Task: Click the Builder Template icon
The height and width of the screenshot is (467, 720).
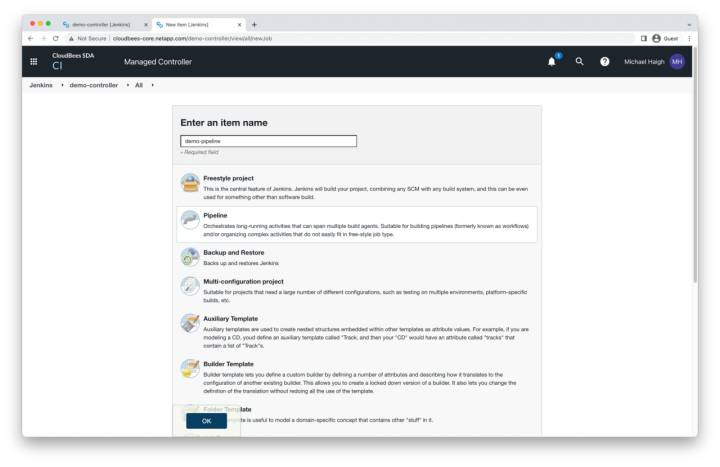Action: (190, 368)
